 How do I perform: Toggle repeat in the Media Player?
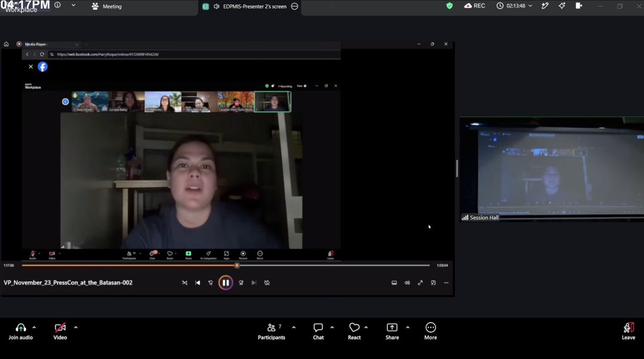tap(267, 283)
